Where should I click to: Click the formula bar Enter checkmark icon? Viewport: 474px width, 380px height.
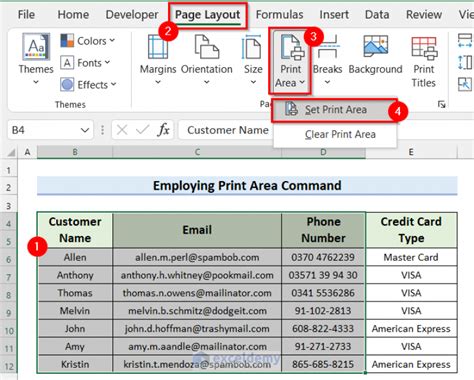(143, 130)
